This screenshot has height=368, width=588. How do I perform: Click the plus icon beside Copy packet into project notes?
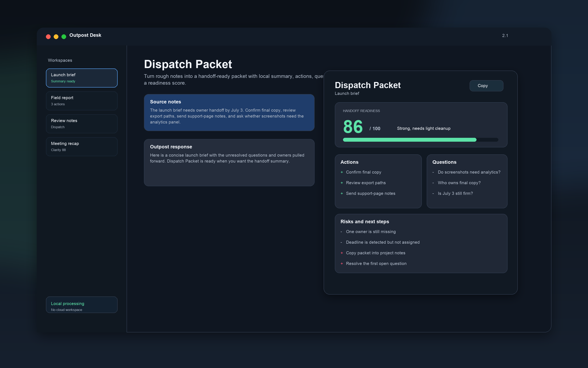(x=342, y=253)
